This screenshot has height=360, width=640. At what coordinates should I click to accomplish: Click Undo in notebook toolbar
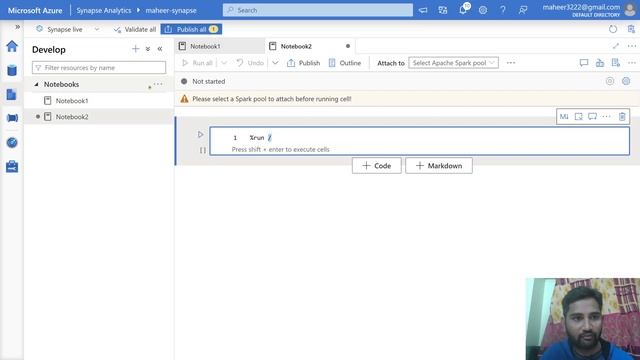click(250, 63)
